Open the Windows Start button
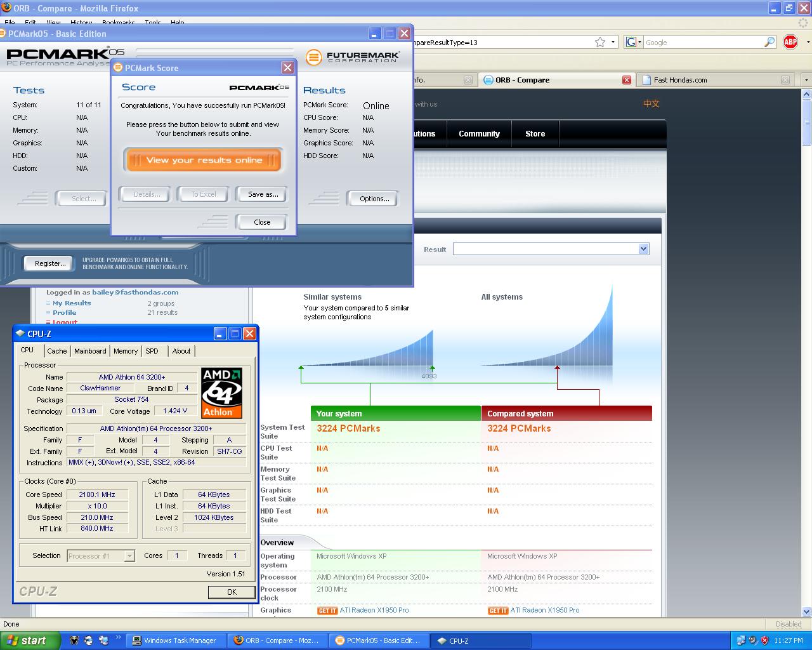Viewport: 812px width, 650px height. pyautogui.click(x=30, y=640)
